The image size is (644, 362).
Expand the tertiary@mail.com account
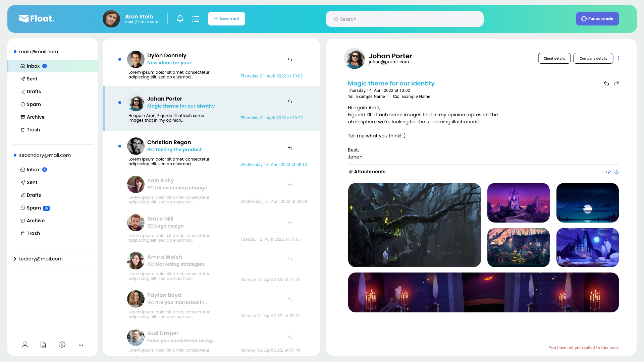pos(15,259)
